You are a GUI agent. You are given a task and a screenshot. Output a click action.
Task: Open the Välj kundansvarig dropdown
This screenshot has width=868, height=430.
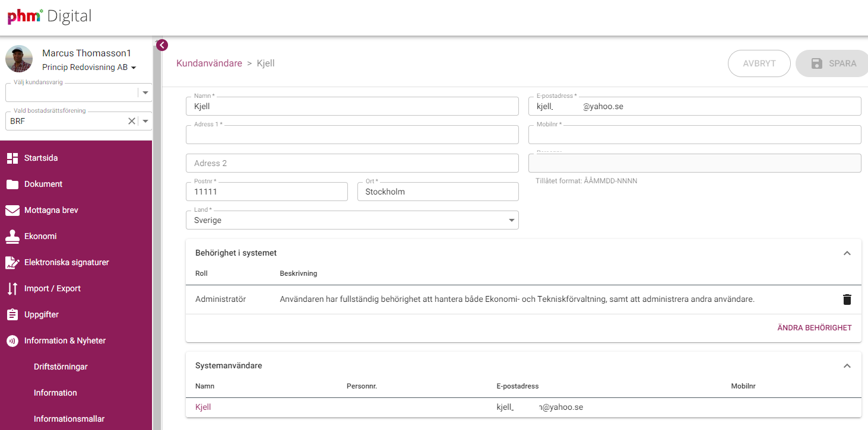pyautogui.click(x=145, y=93)
